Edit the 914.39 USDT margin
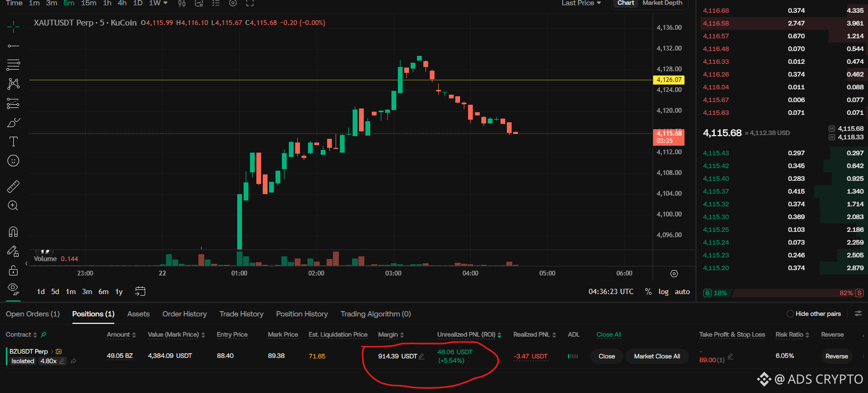This screenshot has height=393, width=868. pos(421,356)
